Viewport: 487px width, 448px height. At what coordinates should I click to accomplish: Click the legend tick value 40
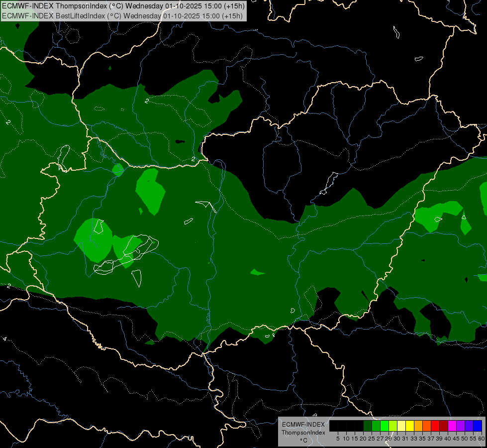448,439
